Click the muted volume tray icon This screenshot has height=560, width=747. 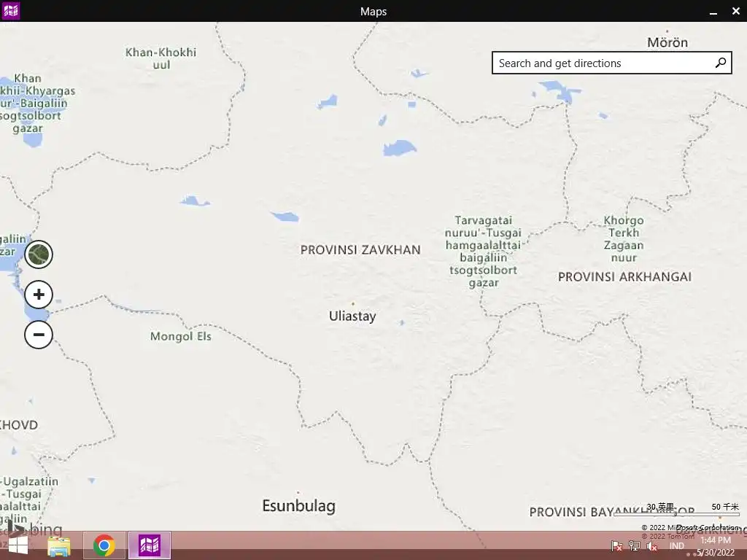point(651,545)
